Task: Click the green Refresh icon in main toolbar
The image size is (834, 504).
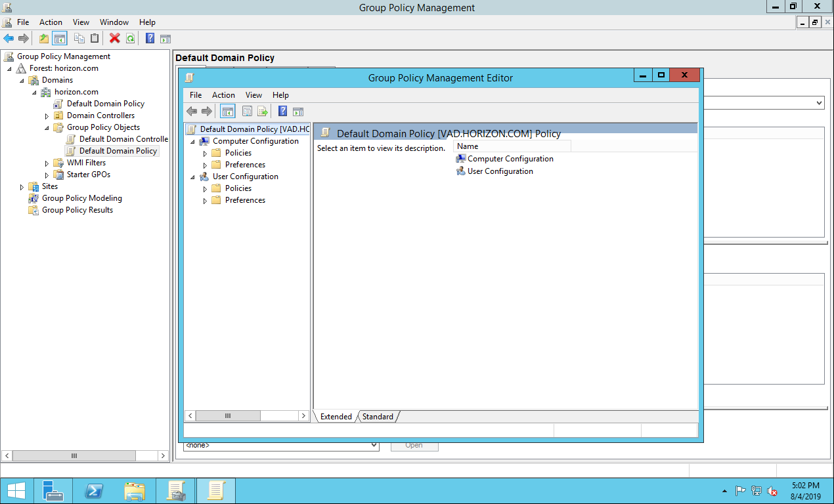Action: (x=130, y=39)
